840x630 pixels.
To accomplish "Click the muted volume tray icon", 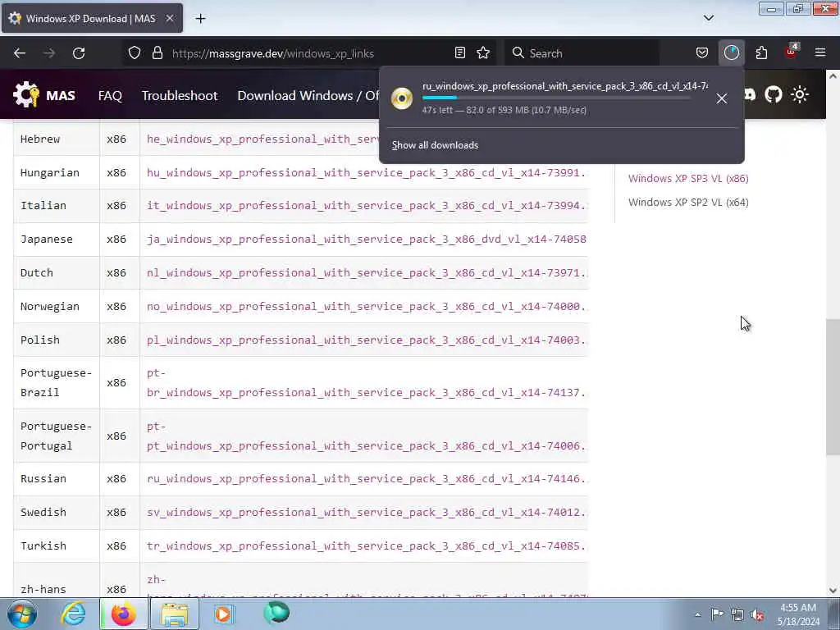I will tap(757, 615).
